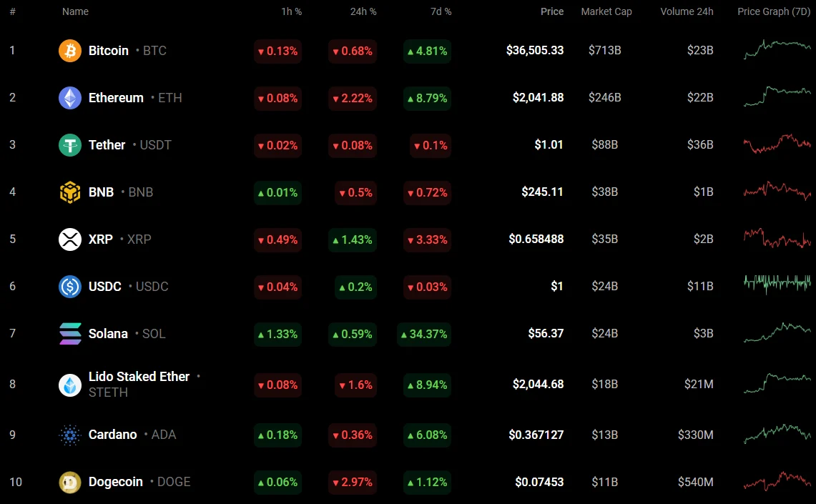Click the Cardano logo icon
This screenshot has height=504, width=816.
point(70,435)
